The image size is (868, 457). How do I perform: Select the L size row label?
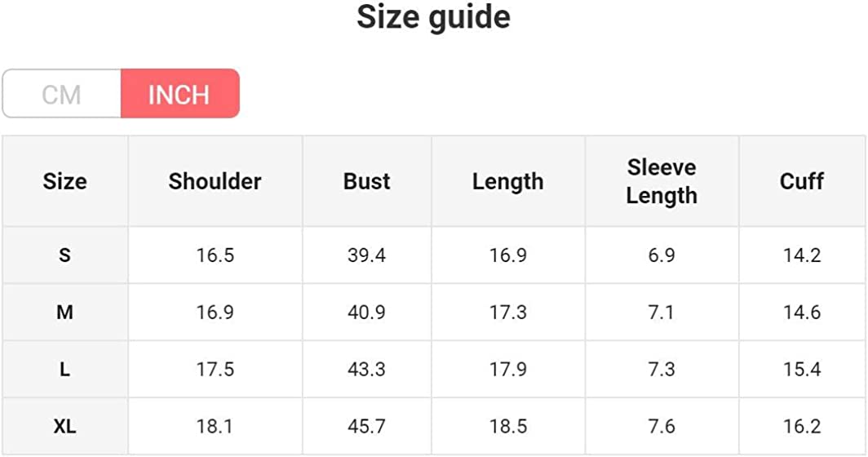(x=64, y=370)
